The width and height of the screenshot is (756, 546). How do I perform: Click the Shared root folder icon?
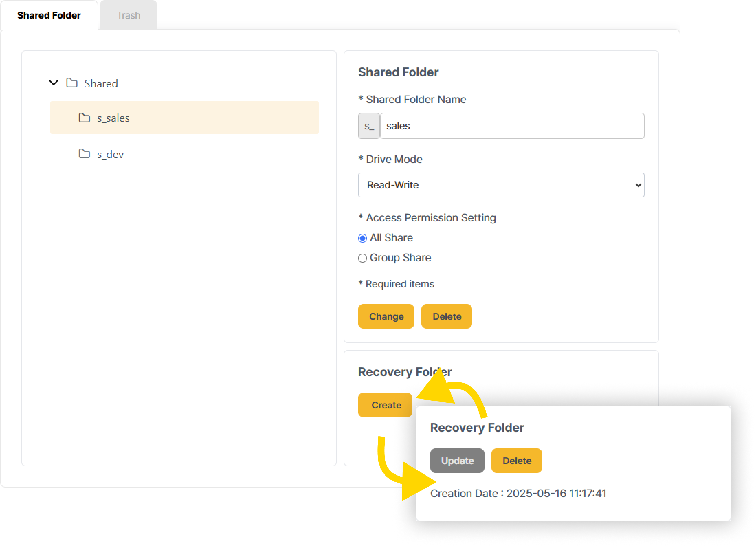(x=72, y=83)
